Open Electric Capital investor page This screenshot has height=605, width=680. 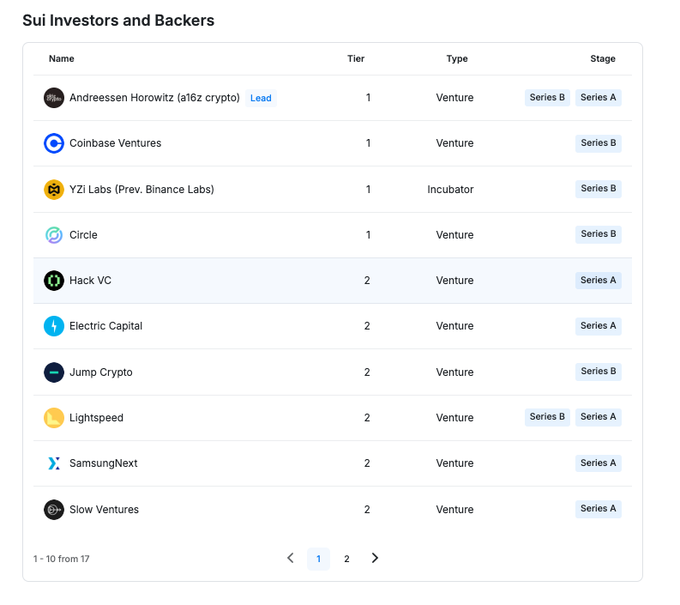tap(106, 326)
